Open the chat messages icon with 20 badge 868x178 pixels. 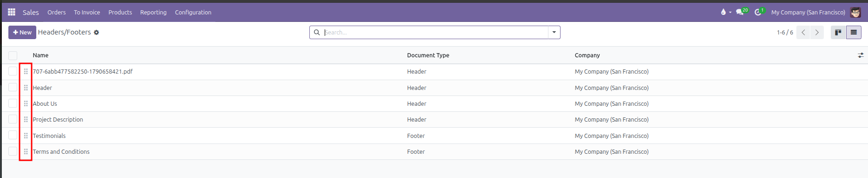740,12
